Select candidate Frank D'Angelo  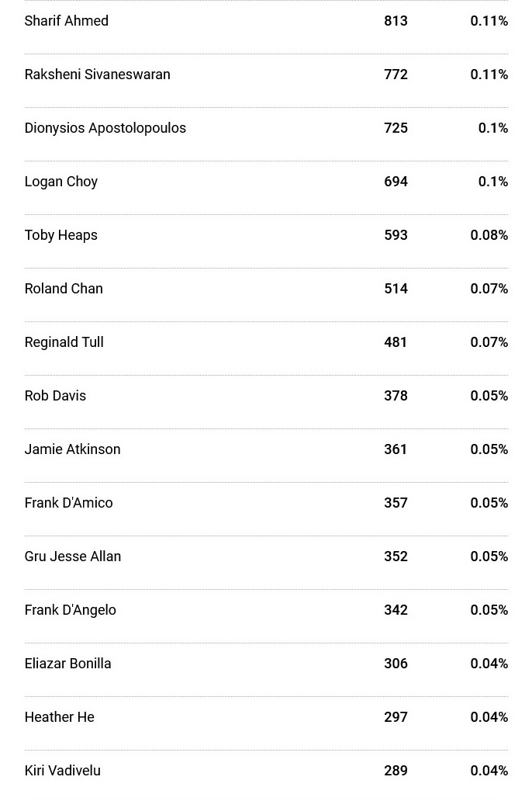point(70,610)
